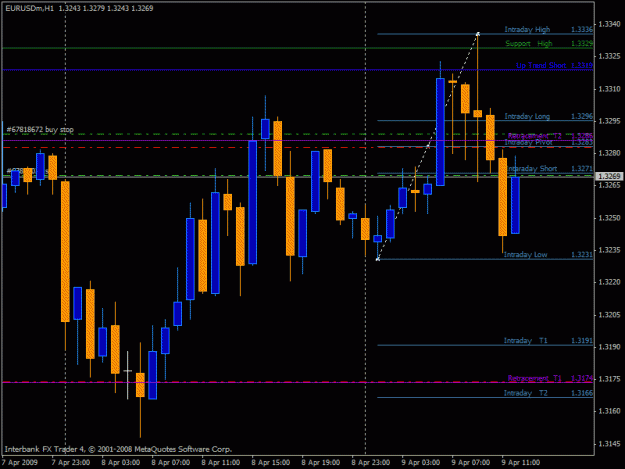Select the 'Intraday T1 1.3191' label
Viewport: 625px width, 469px height.
[x=548, y=340]
